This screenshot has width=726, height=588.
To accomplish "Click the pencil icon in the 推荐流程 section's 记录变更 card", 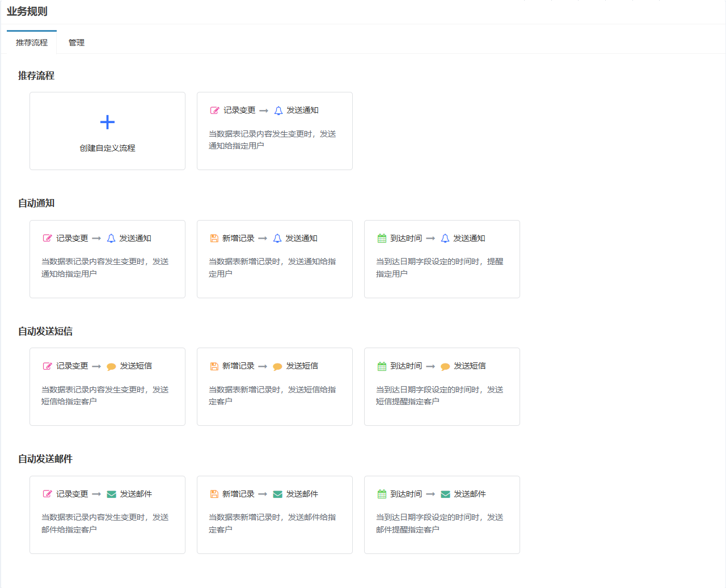I will (215, 111).
